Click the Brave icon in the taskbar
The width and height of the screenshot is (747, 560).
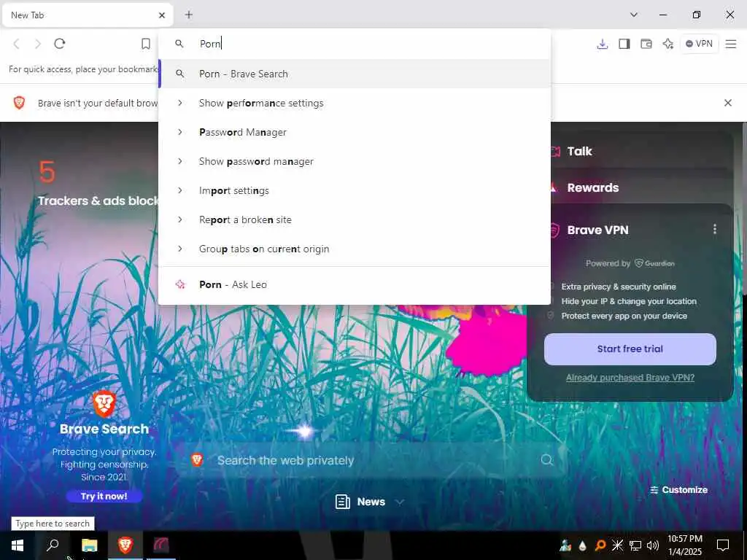[125, 545]
